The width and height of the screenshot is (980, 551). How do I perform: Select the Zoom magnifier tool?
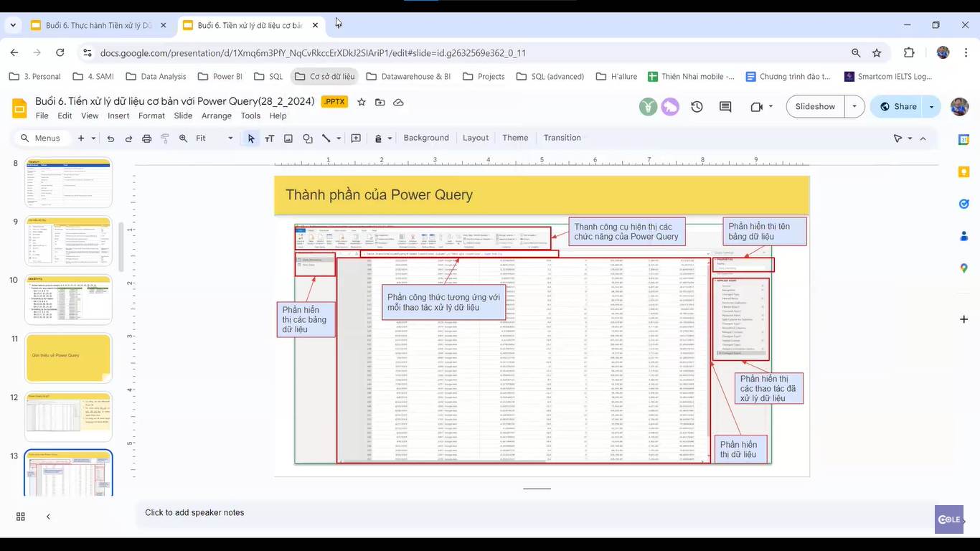coord(184,138)
